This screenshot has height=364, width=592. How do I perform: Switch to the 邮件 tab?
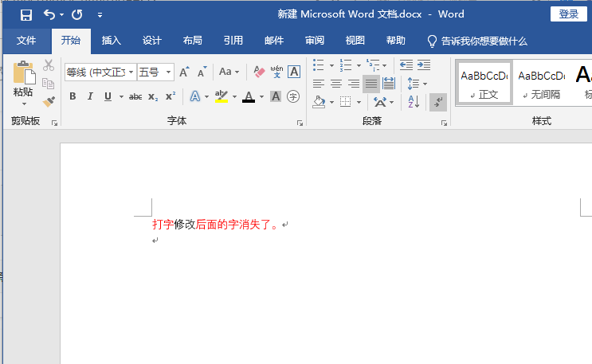[274, 41]
